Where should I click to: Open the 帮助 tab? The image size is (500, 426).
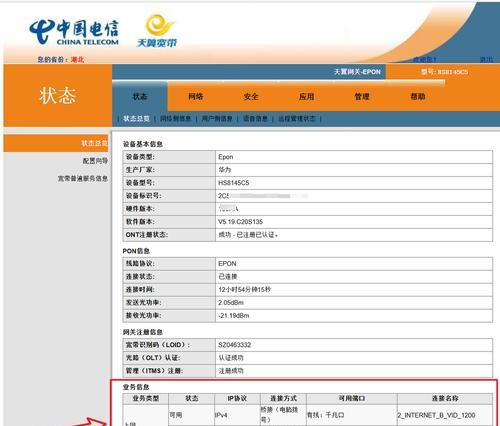click(x=418, y=97)
